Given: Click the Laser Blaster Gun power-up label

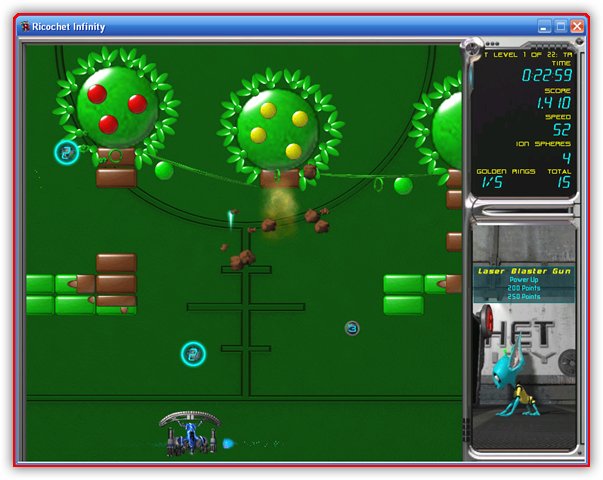Looking at the screenshot, I should (523, 270).
